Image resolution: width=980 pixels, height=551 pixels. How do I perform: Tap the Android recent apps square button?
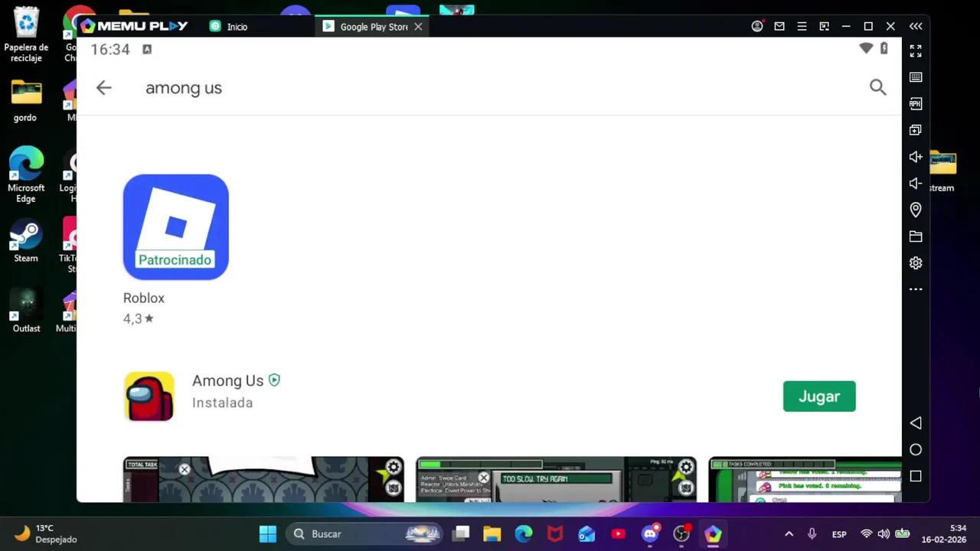916,476
